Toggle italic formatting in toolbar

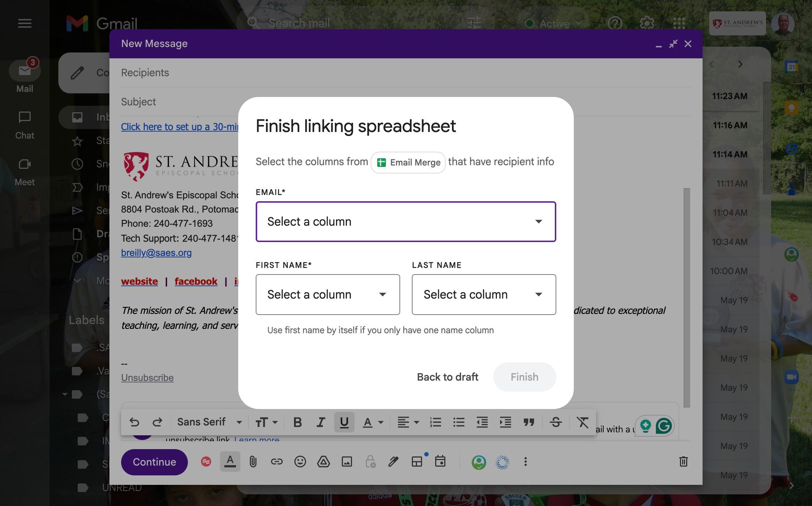(x=320, y=422)
